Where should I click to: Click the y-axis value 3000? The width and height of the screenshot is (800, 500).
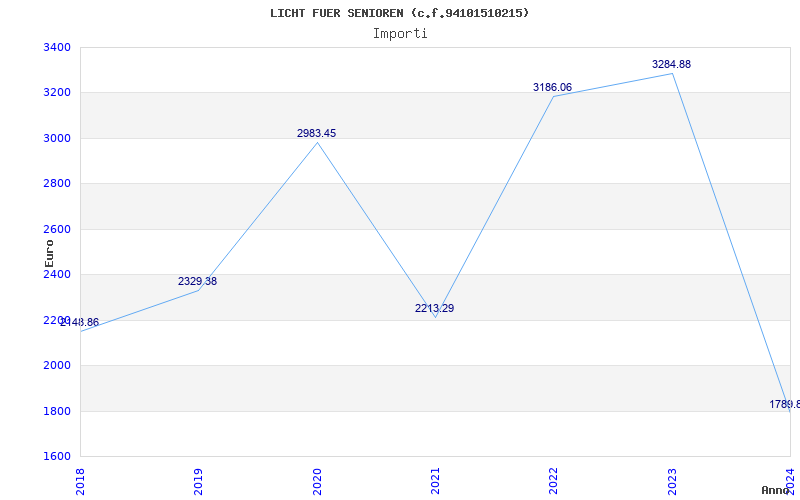click(x=57, y=138)
